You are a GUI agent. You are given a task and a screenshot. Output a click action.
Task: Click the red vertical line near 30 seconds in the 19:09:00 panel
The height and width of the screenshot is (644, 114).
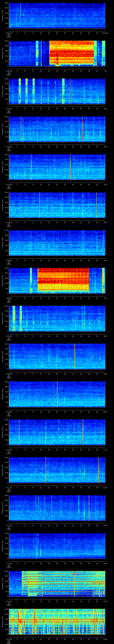57,394
